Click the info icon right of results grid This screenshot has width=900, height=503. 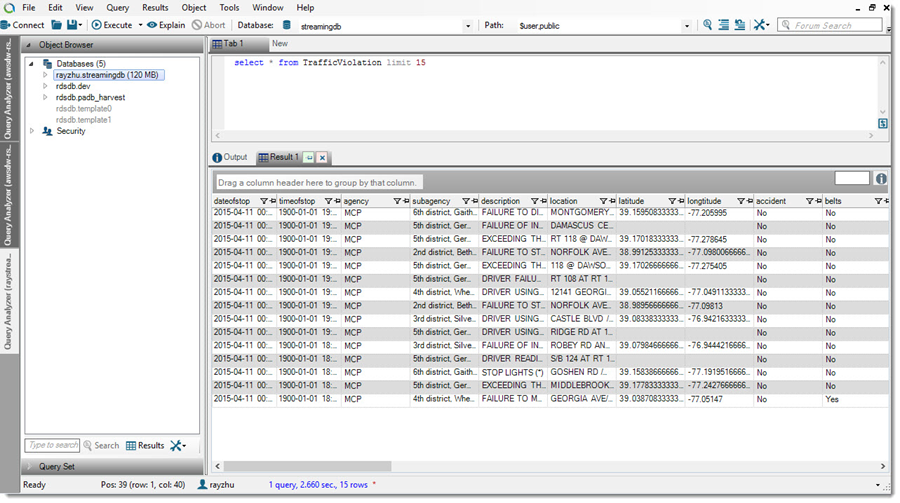[x=881, y=179]
